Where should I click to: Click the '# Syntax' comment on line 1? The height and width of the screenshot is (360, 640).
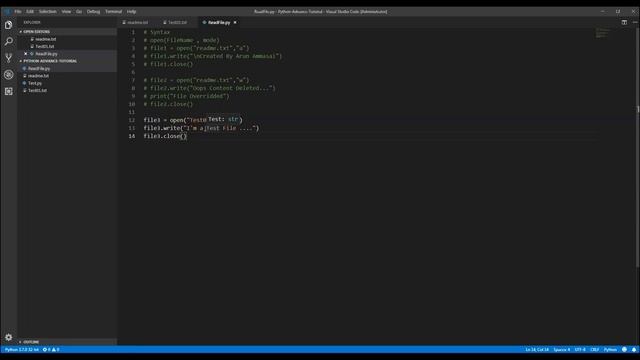click(x=157, y=32)
